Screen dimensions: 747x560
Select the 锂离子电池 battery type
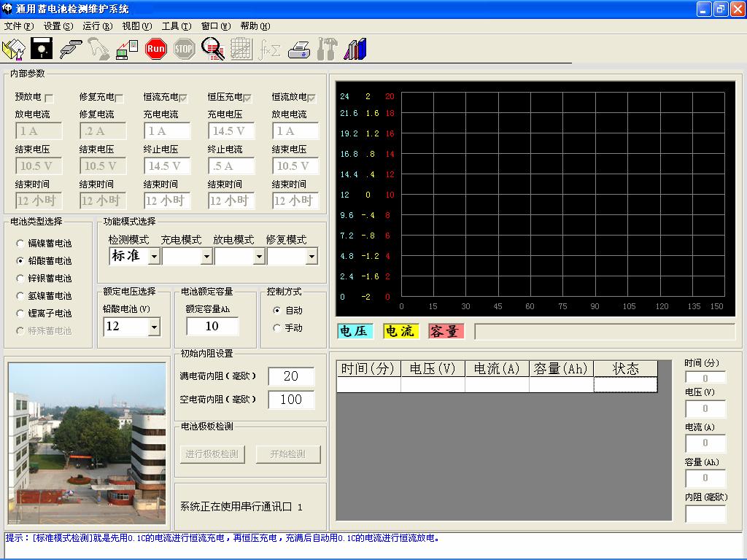tap(20, 314)
